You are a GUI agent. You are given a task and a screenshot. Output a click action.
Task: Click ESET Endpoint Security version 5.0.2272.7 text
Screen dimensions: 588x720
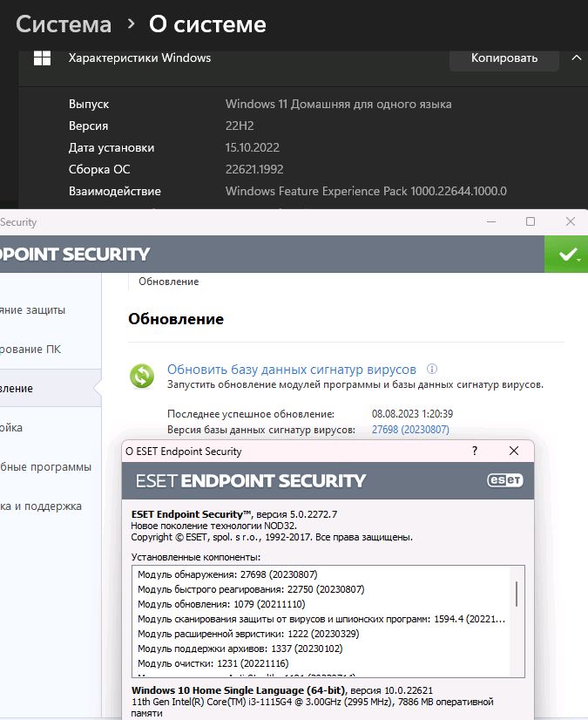(234, 514)
